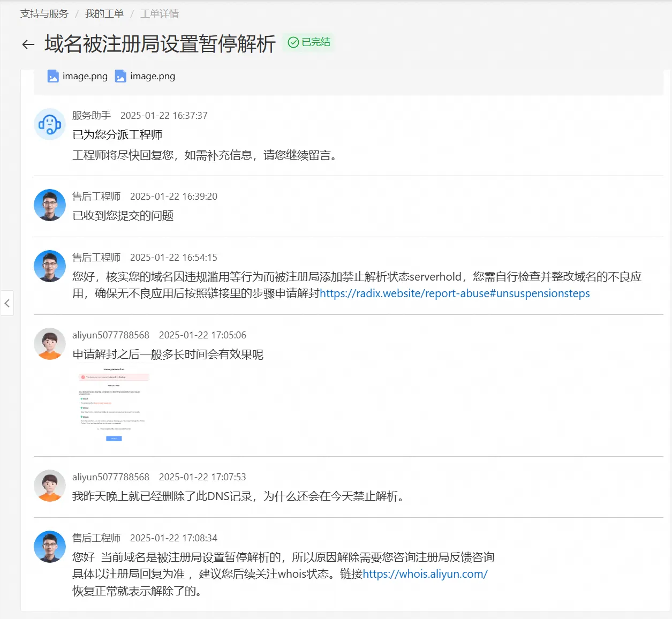Open the 支持与服务 breadcrumb entry

44,13
